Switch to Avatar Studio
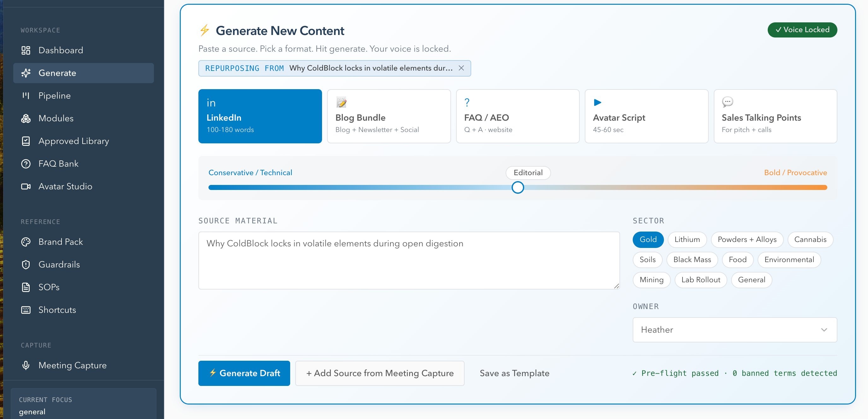Screen dimensions: 868x419 click(x=84, y=187)
